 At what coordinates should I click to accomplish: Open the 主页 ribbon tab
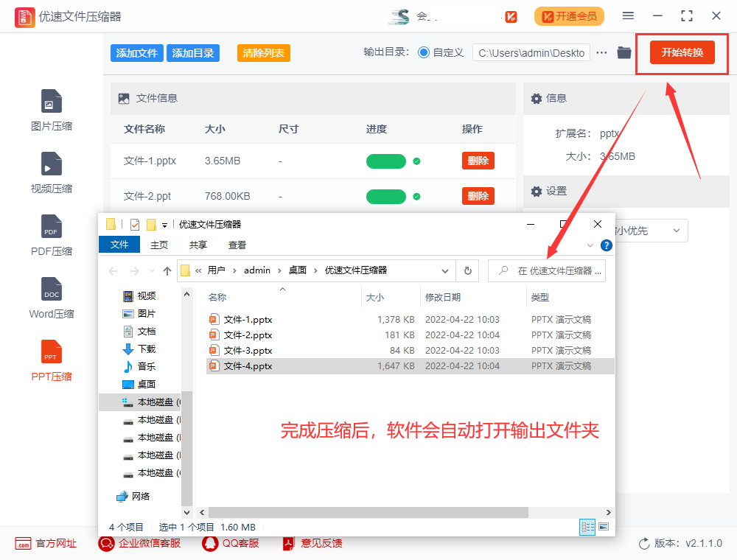[159, 245]
